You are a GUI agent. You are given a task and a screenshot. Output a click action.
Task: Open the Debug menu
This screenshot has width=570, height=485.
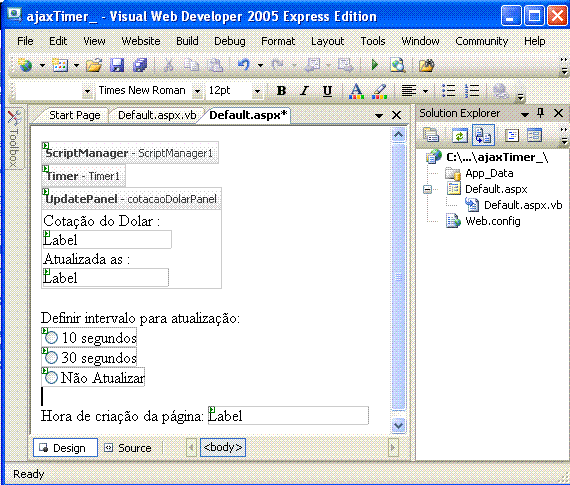[229, 41]
